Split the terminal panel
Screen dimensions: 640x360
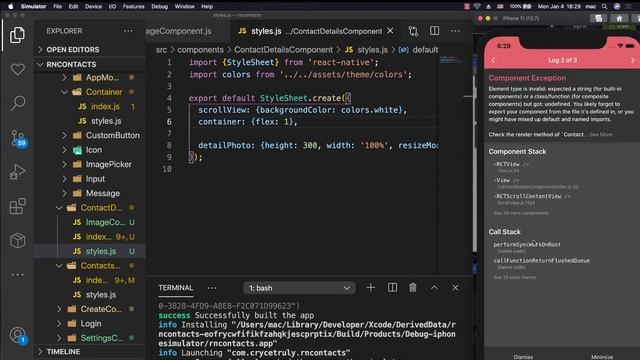pos(392,288)
